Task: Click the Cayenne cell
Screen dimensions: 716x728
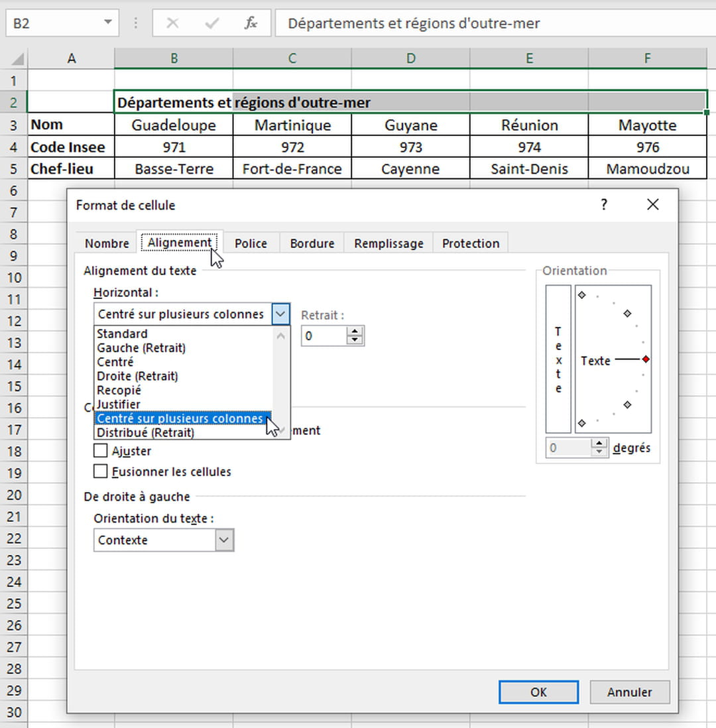Action: pos(410,168)
